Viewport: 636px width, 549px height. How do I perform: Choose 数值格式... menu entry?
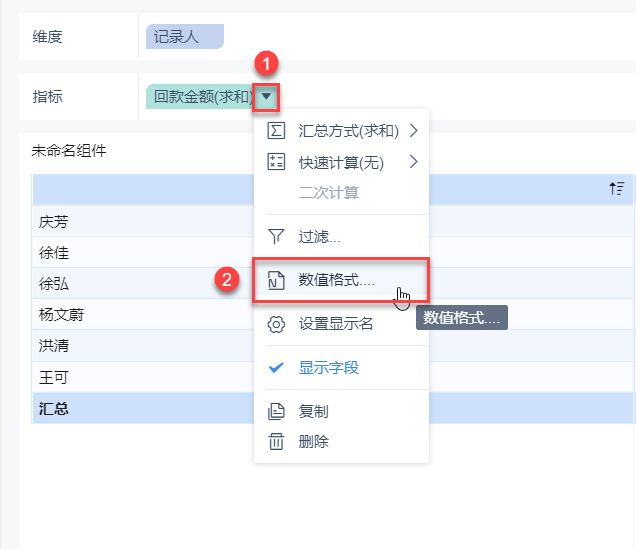tap(336, 281)
